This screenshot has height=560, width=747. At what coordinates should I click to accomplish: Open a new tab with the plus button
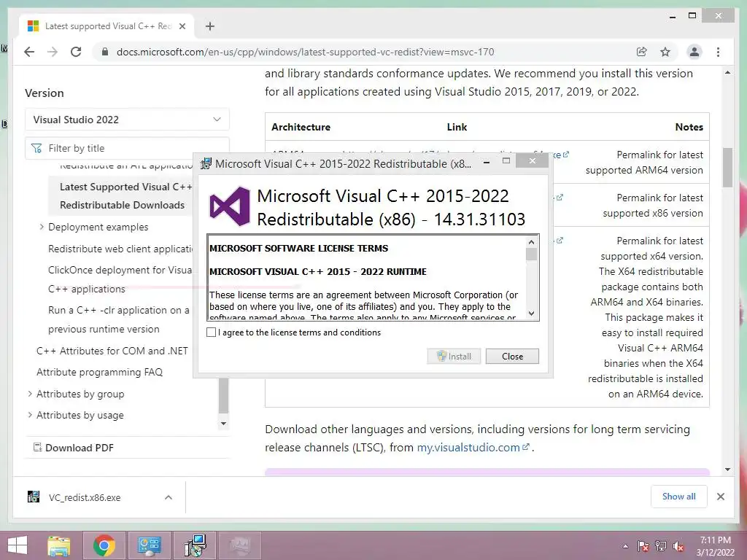click(x=210, y=26)
